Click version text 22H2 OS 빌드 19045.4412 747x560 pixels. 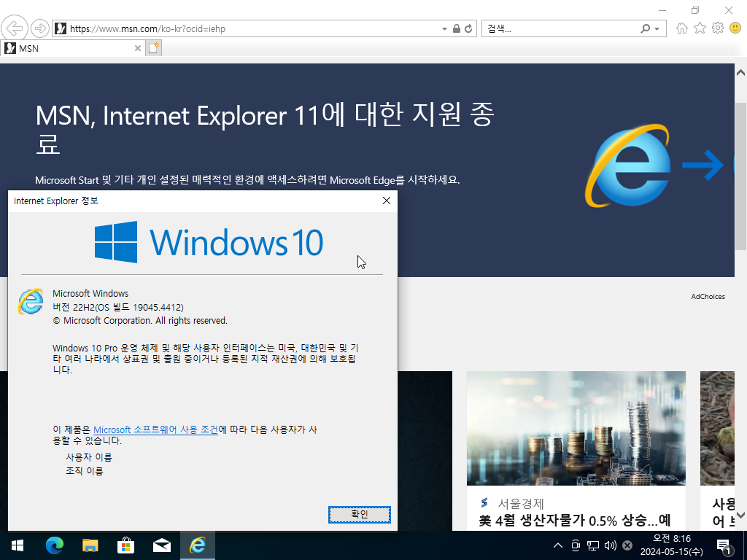point(118,307)
